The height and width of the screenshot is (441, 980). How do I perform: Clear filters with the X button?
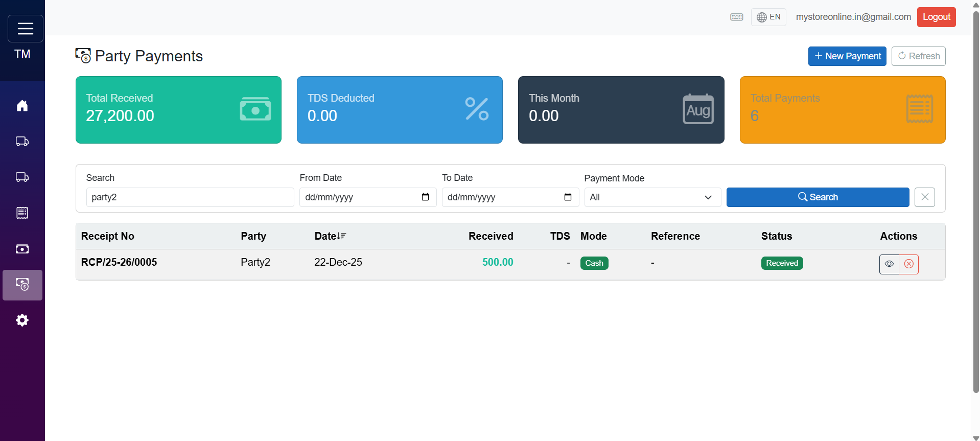924,197
